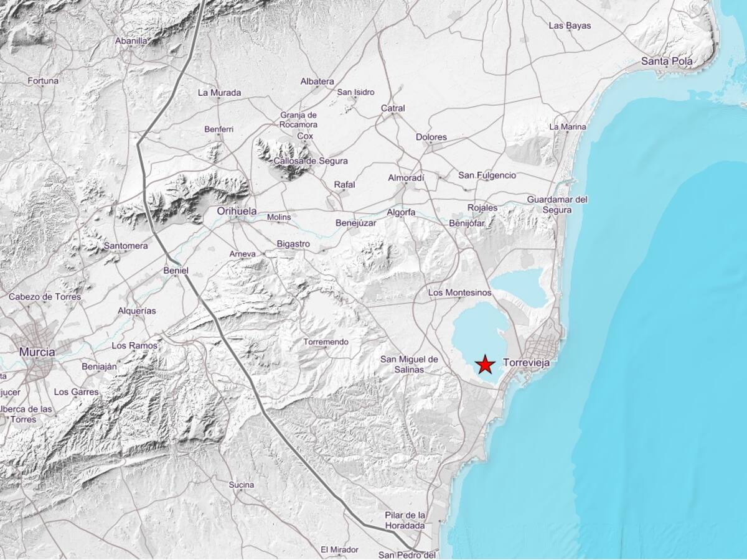Image resolution: width=747 pixels, height=560 pixels.
Task: Select the Santomera label
Action: 126,246
